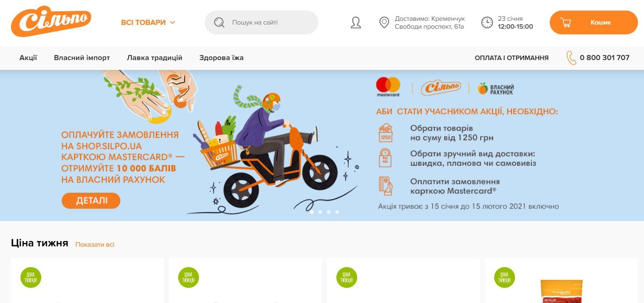Click the shopping cart icon
The height and width of the screenshot is (303, 644).
coord(566,23)
